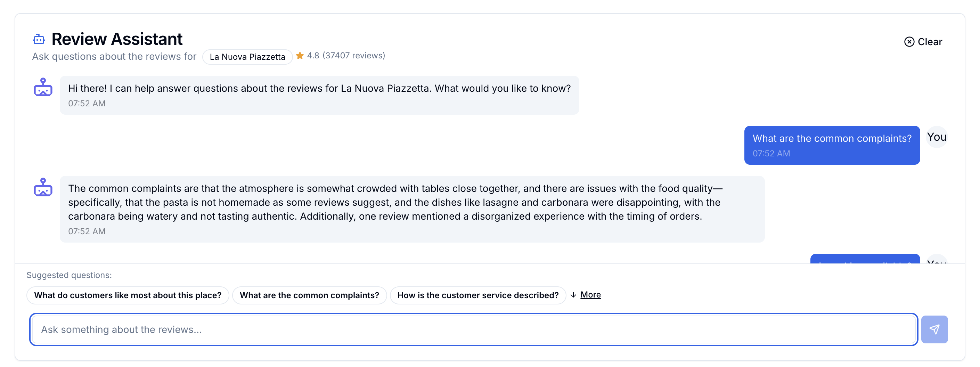Click the circled X Clear icon
Image resolution: width=980 pixels, height=367 pixels.
click(909, 42)
